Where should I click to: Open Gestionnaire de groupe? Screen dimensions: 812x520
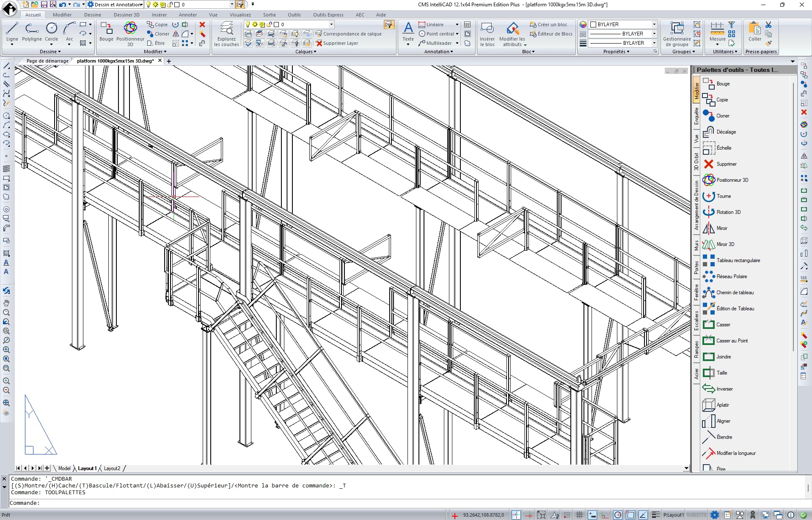(677, 34)
